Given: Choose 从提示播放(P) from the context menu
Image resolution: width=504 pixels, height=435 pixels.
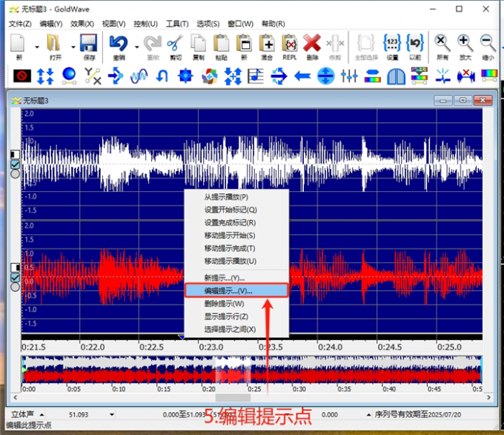Looking at the screenshot, I should [236, 197].
